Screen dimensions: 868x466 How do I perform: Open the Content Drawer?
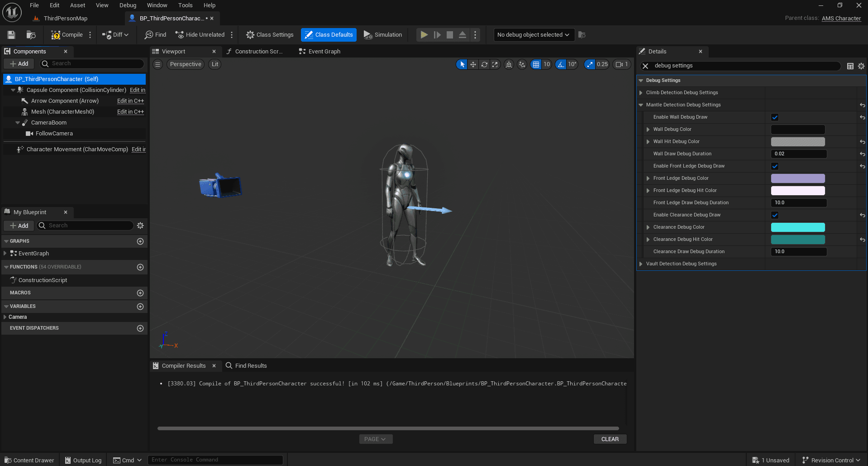pos(29,460)
